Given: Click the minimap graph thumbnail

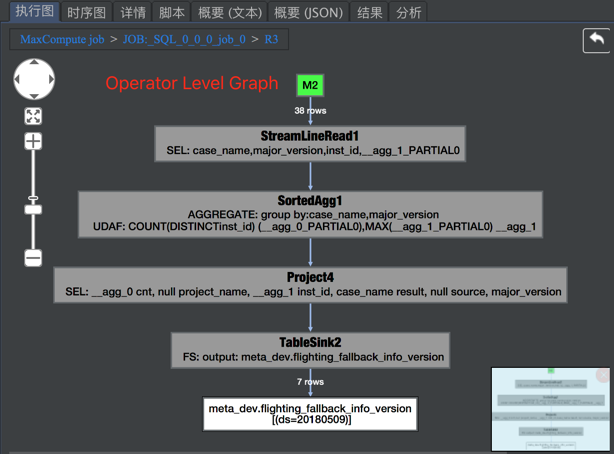Looking at the screenshot, I should (550, 409).
